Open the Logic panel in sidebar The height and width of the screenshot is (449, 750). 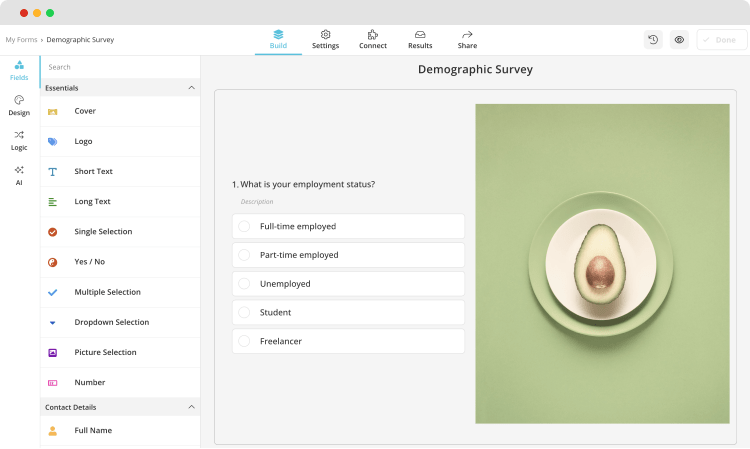[19, 140]
